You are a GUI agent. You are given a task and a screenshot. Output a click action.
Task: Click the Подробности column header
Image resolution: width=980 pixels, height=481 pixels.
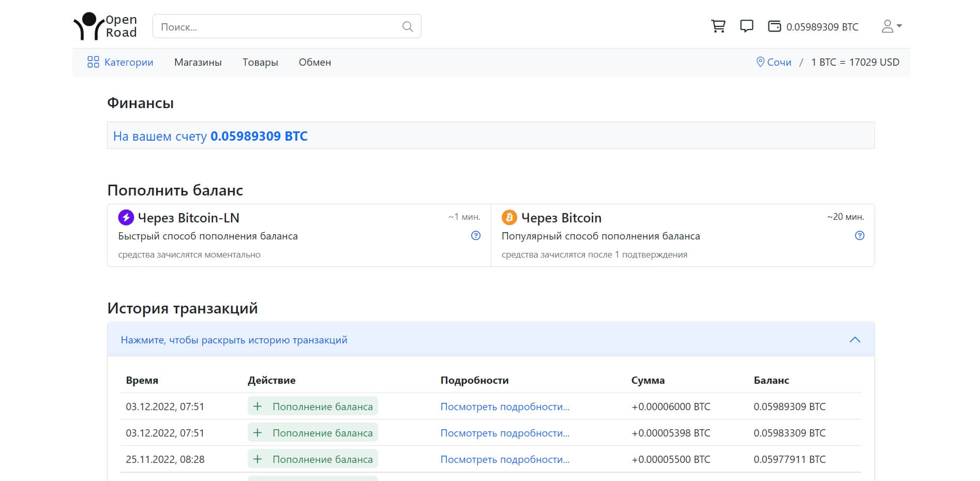click(x=474, y=380)
